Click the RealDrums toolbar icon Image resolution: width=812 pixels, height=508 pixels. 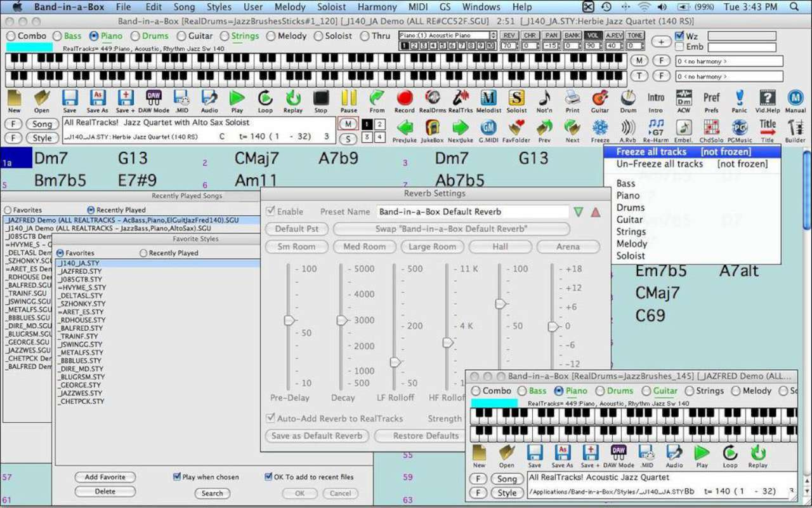click(432, 100)
